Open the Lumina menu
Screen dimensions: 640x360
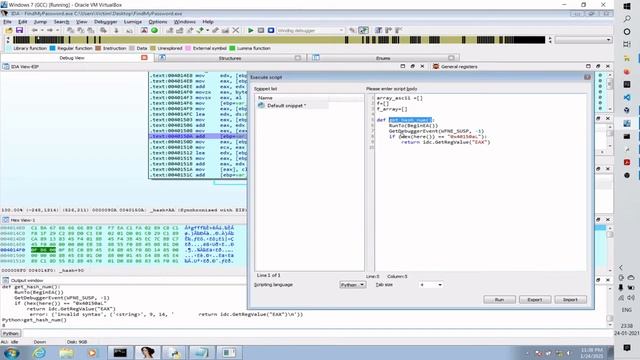tap(133, 22)
